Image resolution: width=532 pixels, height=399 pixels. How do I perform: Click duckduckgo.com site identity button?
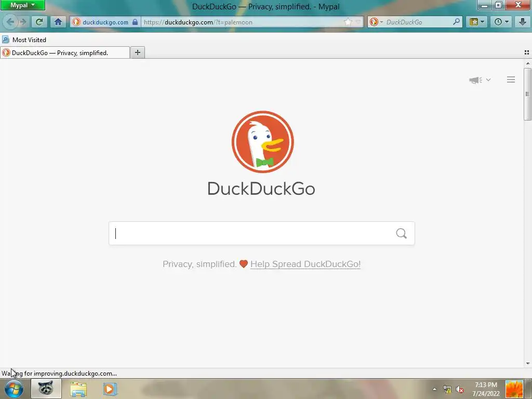coord(105,22)
